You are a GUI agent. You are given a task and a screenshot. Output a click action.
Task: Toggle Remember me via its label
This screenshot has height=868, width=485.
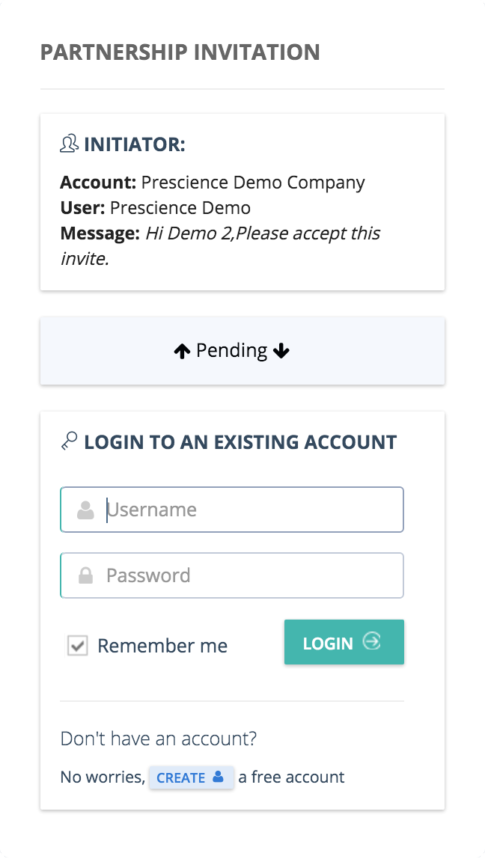point(162,646)
